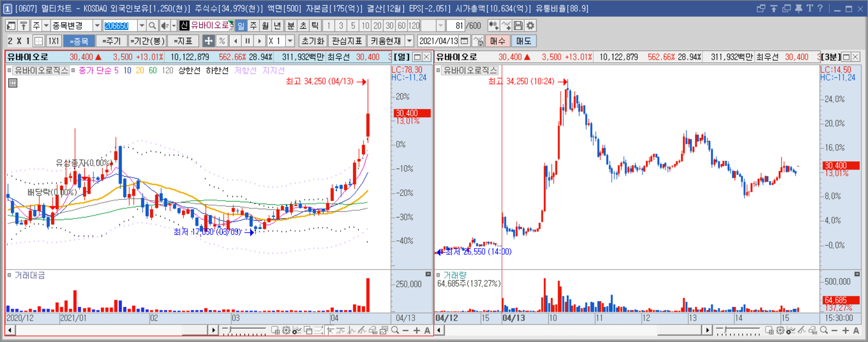This screenshot has width=868, height=342.
Task: Click the add line indicator icon
Action: click(506, 26)
